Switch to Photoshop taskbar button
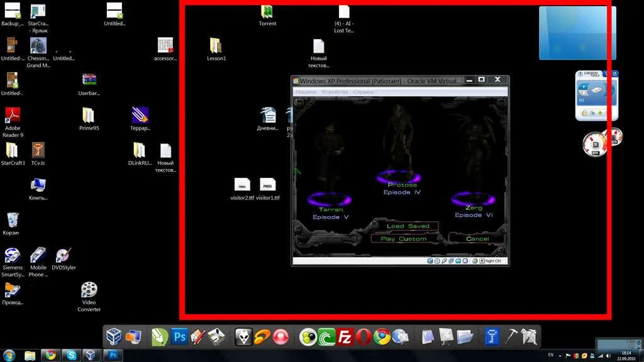The width and height of the screenshot is (644, 362). tap(113, 356)
